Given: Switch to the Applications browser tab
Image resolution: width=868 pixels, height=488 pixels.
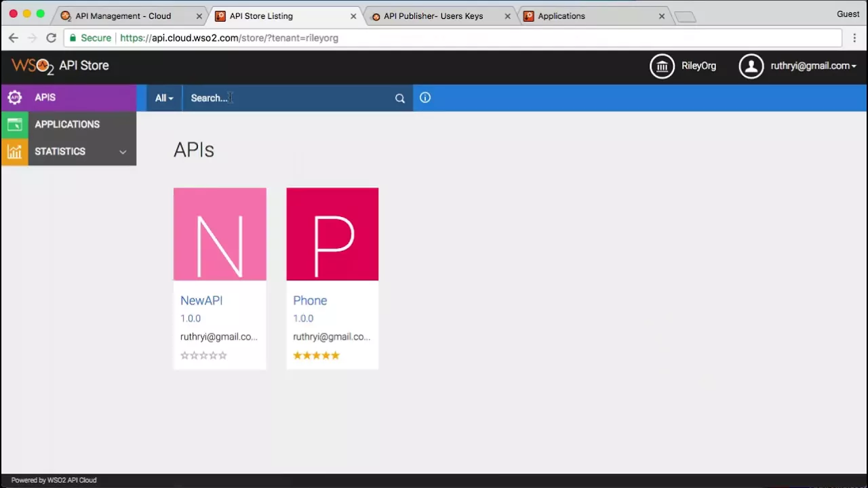Looking at the screenshot, I should coord(561,16).
